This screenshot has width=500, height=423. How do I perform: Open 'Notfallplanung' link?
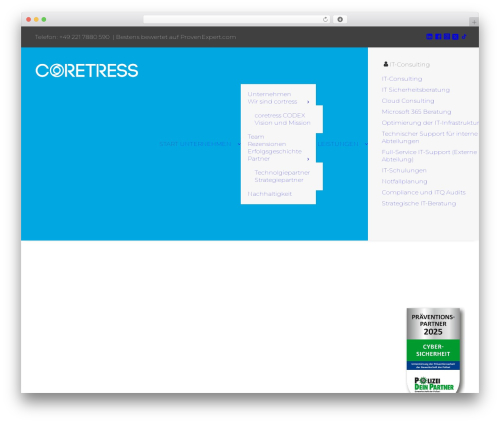coord(404,182)
